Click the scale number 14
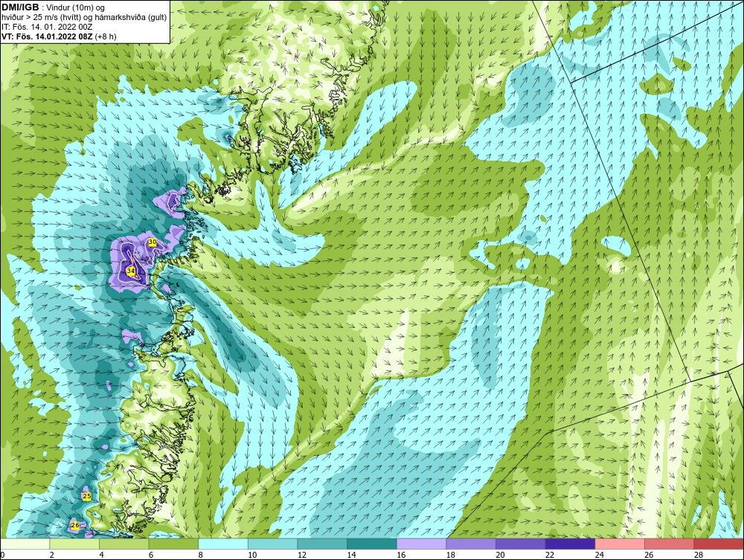This screenshot has height=560, width=744. point(351,555)
